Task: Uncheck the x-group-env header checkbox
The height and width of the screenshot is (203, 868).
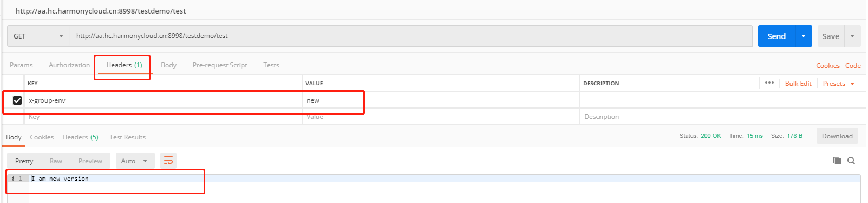Action: pyautogui.click(x=17, y=100)
